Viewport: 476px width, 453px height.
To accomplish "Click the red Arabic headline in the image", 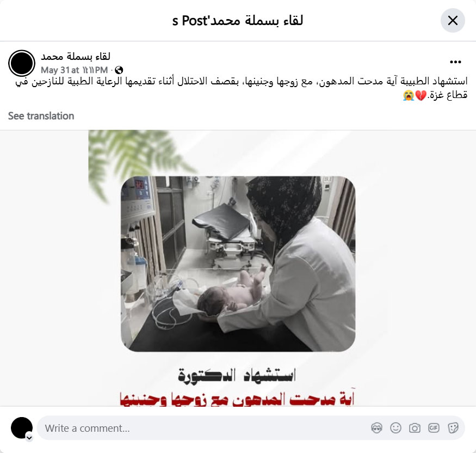I will pos(237,399).
